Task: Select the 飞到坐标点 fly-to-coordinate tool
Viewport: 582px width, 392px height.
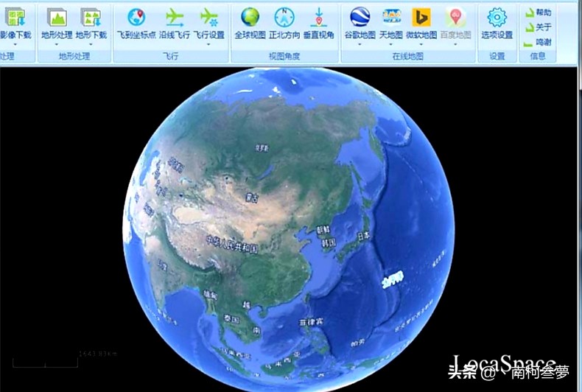Action: 136,18
